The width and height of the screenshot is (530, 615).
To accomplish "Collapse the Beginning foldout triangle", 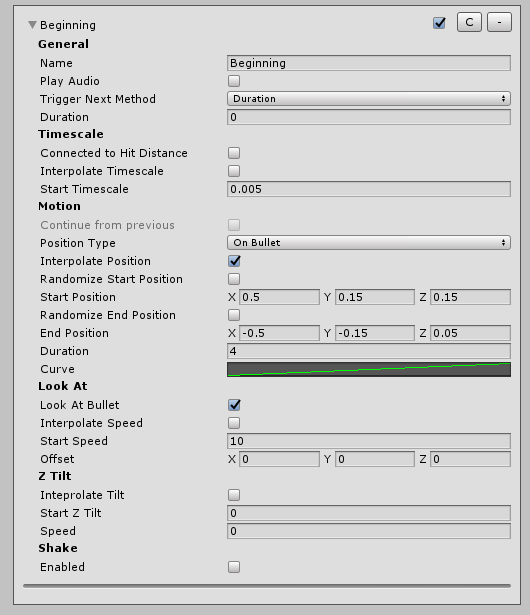I will click(x=33, y=25).
